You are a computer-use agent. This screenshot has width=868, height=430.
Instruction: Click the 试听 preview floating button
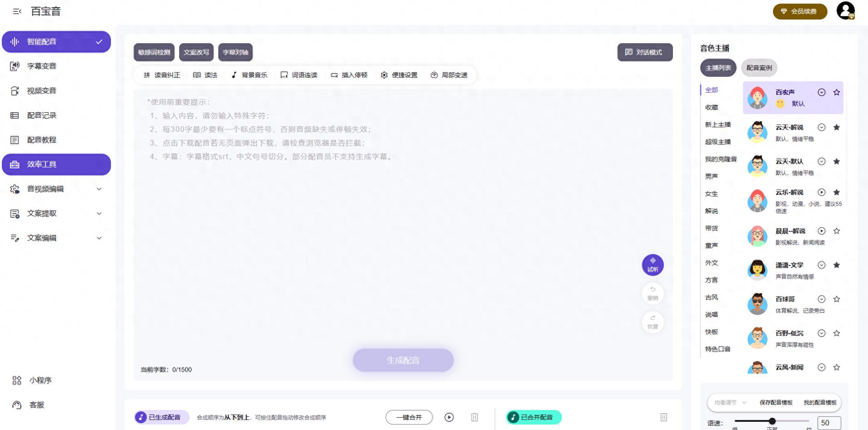652,265
